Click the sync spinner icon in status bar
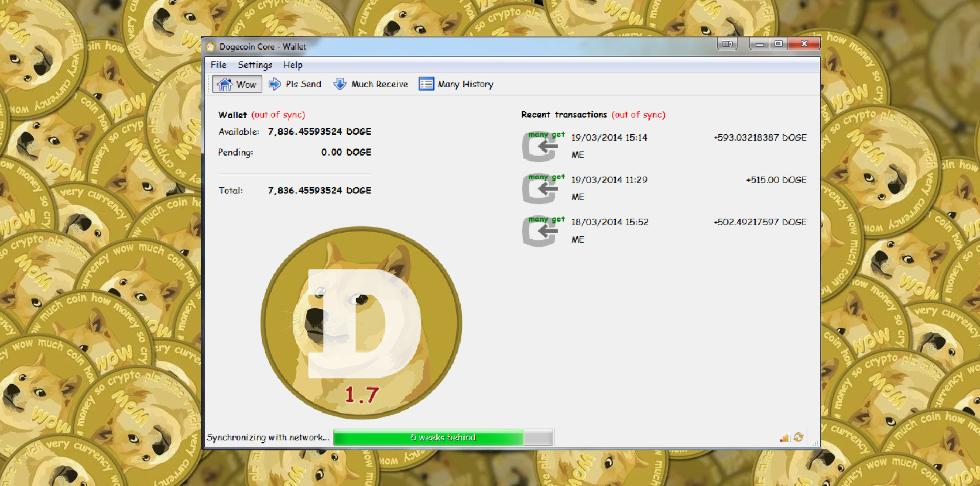This screenshot has height=486, width=980. pos(799,437)
